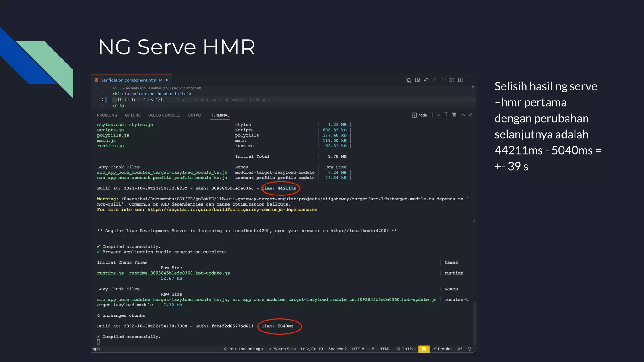Expand the new terminal launch profile dropdown

(x=438, y=115)
